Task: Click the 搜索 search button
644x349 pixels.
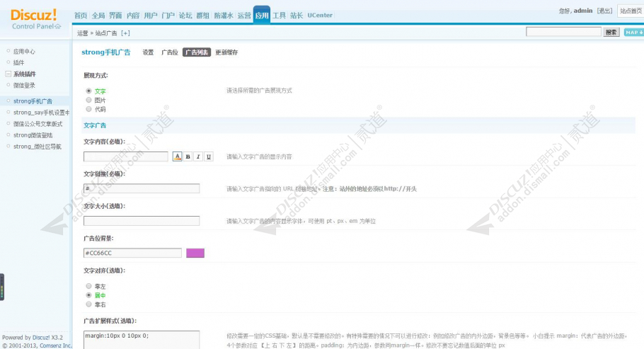Action: click(x=611, y=32)
